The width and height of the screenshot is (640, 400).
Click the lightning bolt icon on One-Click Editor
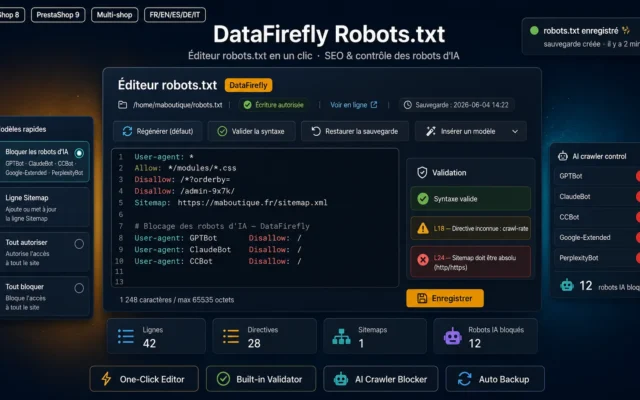106,379
